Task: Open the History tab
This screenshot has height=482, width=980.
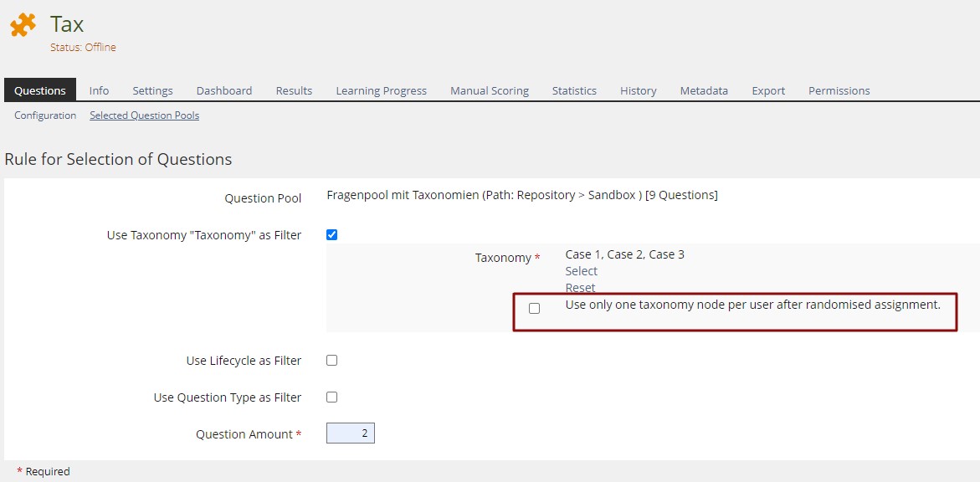Action: tap(638, 90)
